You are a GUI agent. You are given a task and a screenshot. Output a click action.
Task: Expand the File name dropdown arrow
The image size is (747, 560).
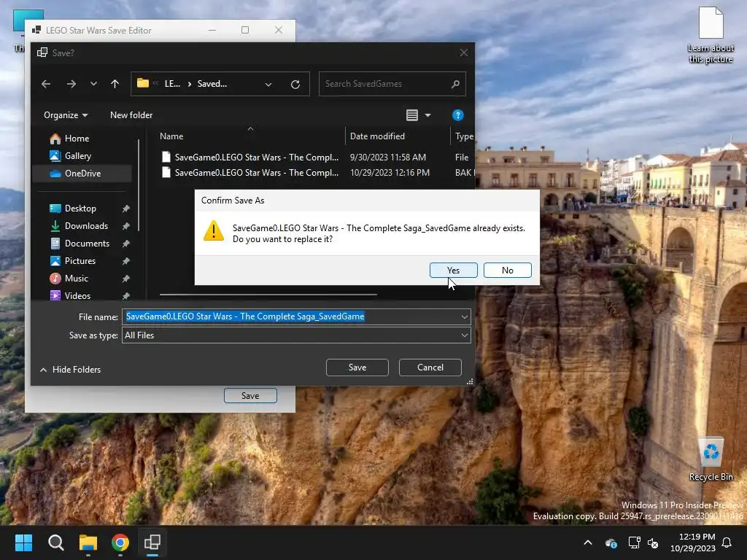pos(465,316)
